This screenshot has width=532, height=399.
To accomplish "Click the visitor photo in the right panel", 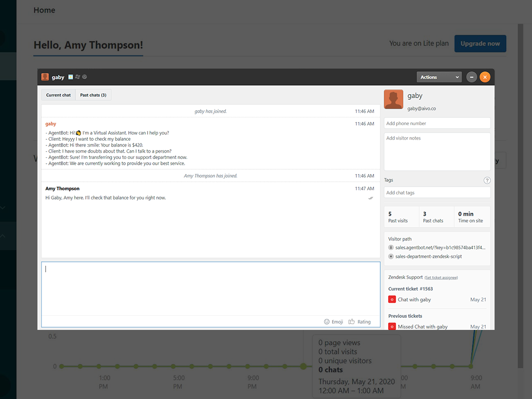I will tap(393, 99).
